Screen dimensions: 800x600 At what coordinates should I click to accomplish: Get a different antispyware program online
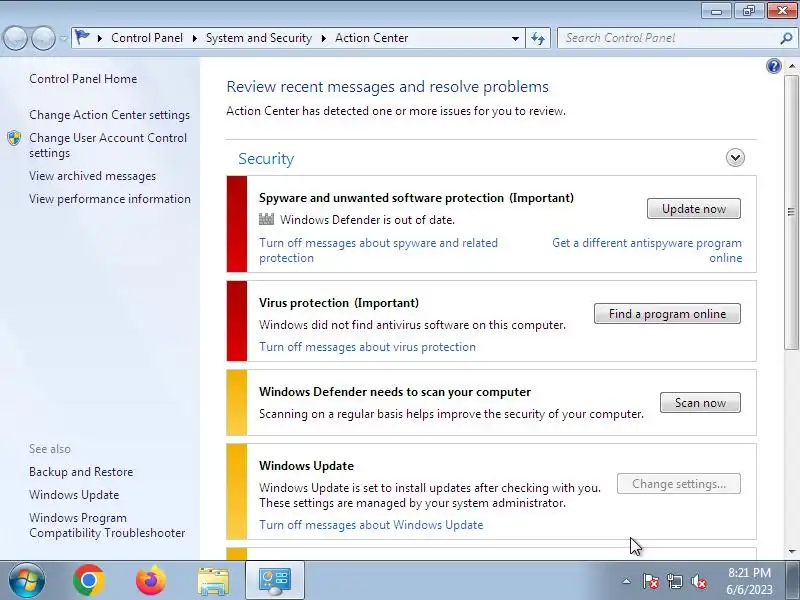tap(647, 251)
